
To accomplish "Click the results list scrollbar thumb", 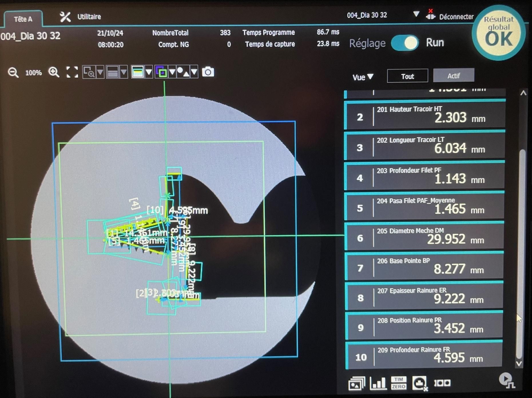I will click(x=522, y=253).
